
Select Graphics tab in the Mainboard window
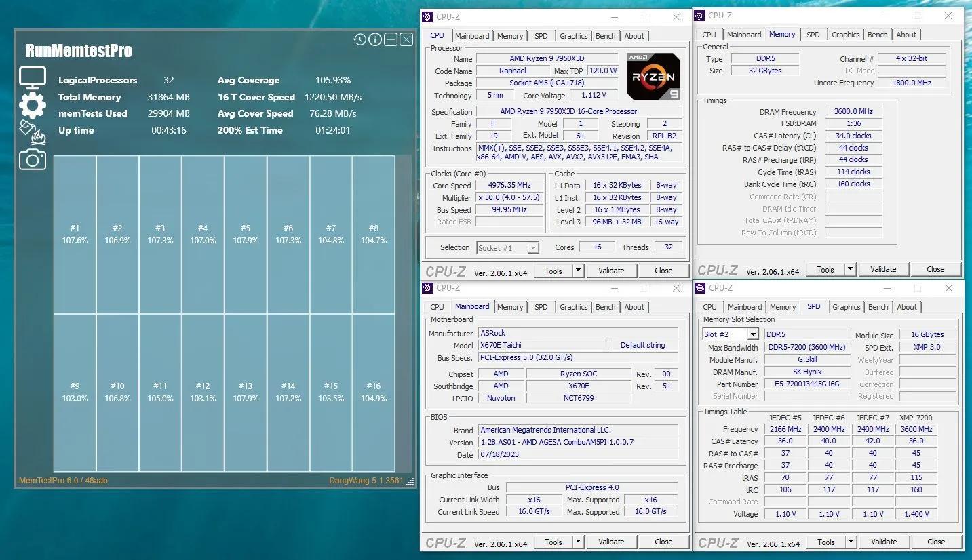(x=573, y=307)
